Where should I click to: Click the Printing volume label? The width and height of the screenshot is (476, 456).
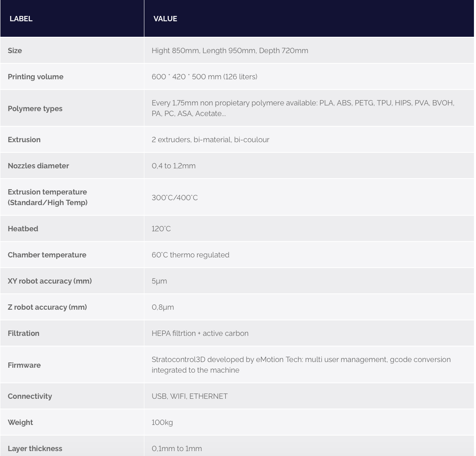point(36,76)
